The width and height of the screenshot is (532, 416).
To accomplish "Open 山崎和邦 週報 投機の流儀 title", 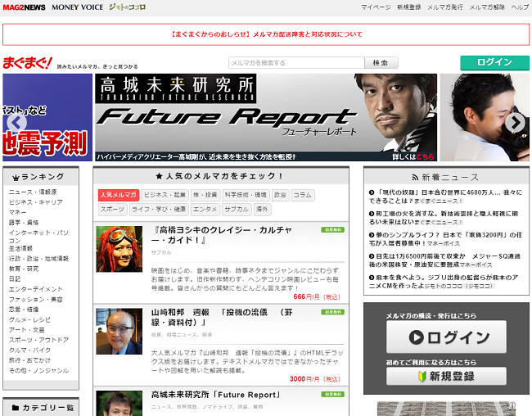I will [x=222, y=317].
